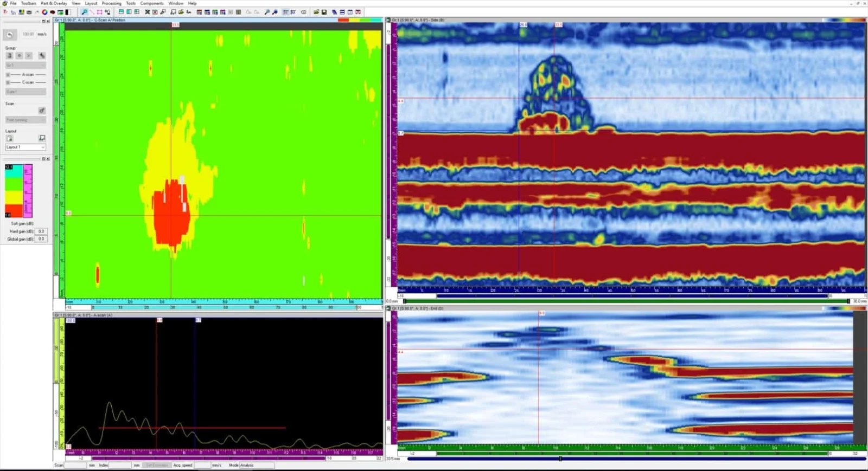868x471 pixels.
Task: Click the red gate line in the A-scan
Action: [193, 428]
